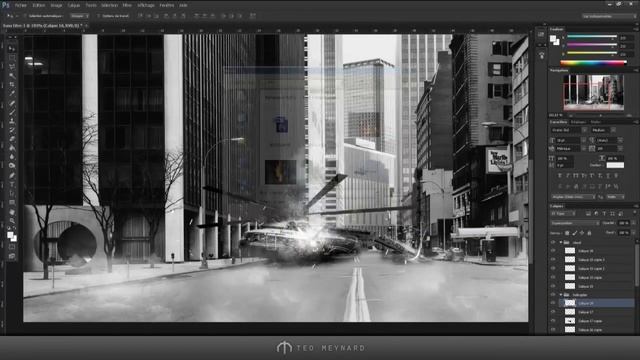
Task: Toggle visibility of highlighted selected layer
Action: (x=553, y=303)
